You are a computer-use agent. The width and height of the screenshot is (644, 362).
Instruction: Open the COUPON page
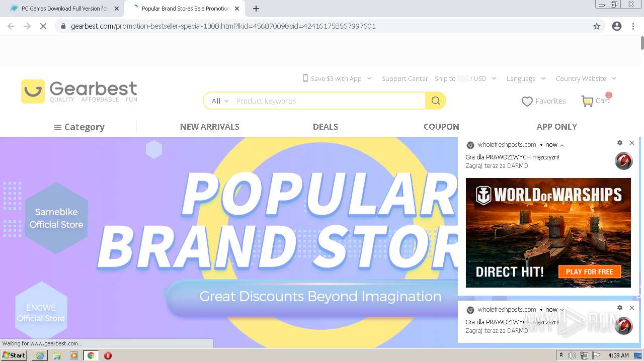(441, 127)
